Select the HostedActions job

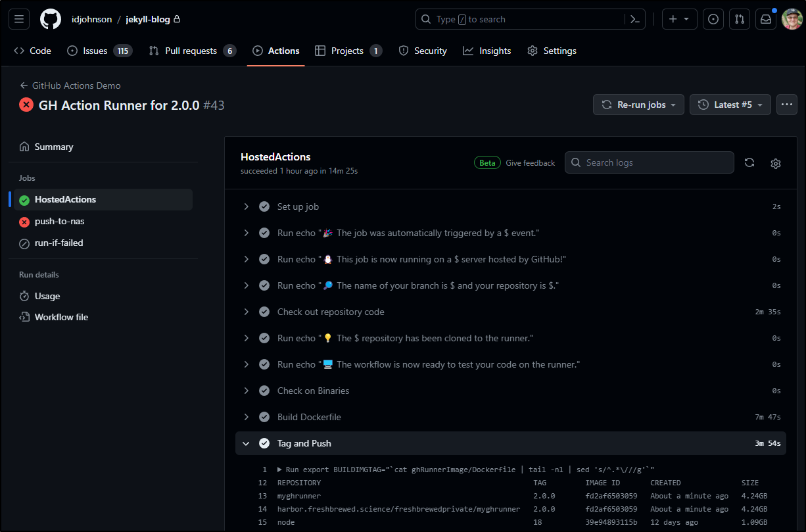pos(103,199)
